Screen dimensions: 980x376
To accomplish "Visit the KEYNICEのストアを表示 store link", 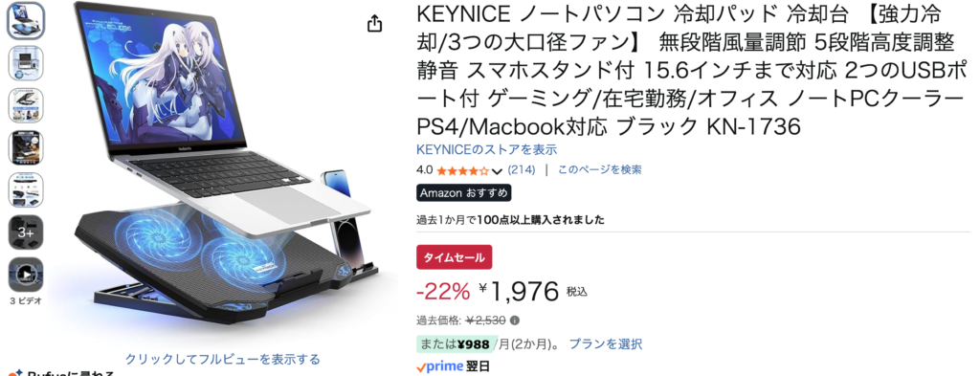I will tap(487, 149).
